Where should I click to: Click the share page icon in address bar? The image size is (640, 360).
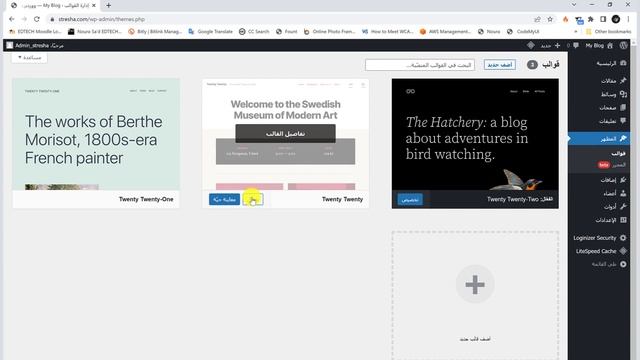(538, 19)
